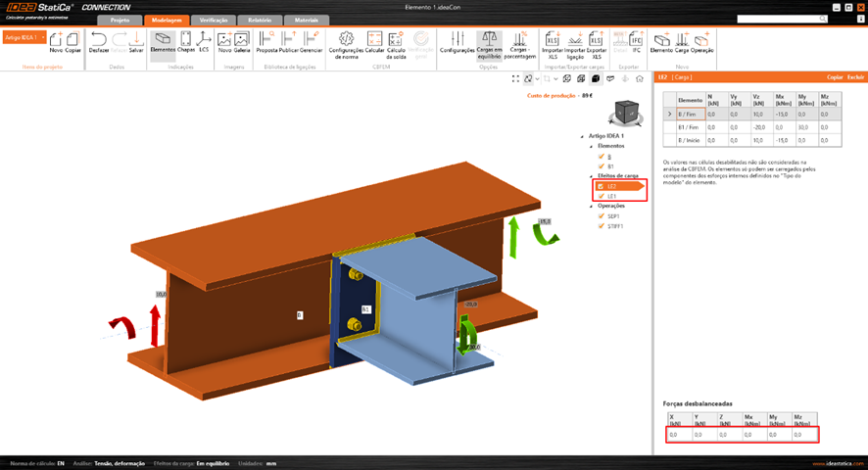
Task: Collapse the Operações tree node
Action: [x=593, y=206]
